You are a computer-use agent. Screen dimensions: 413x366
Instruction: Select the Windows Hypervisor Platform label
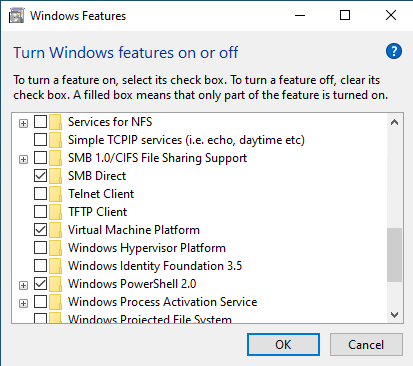[147, 248]
